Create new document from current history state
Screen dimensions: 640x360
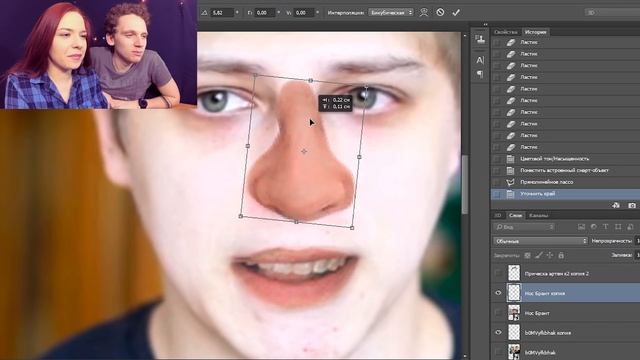[616, 205]
